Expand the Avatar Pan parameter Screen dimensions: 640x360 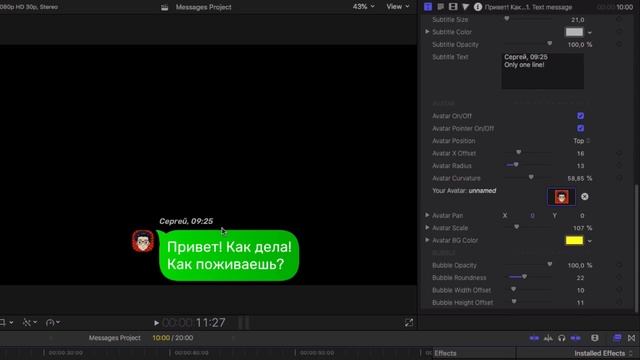coord(427,215)
